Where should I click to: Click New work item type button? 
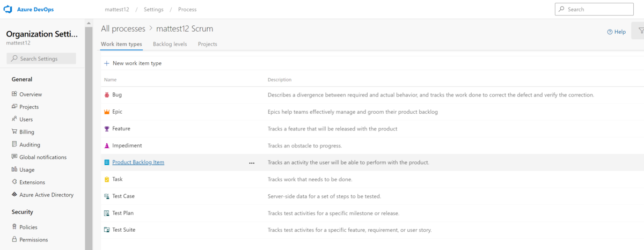point(133,63)
